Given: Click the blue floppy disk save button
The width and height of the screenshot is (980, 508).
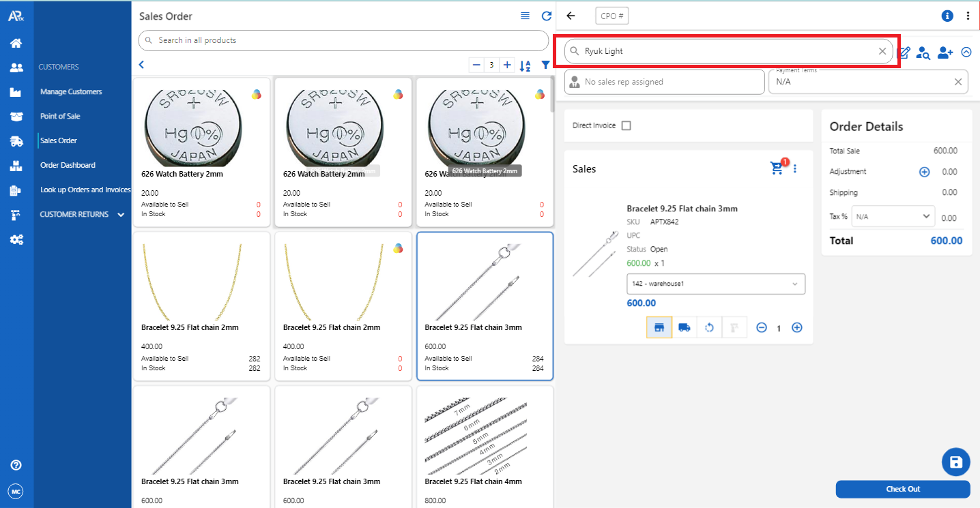Looking at the screenshot, I should 955,462.
